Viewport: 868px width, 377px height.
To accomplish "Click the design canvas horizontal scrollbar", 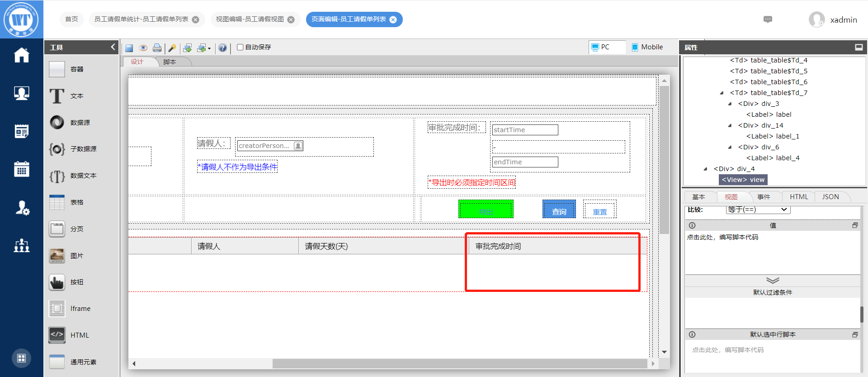I will 460,363.
